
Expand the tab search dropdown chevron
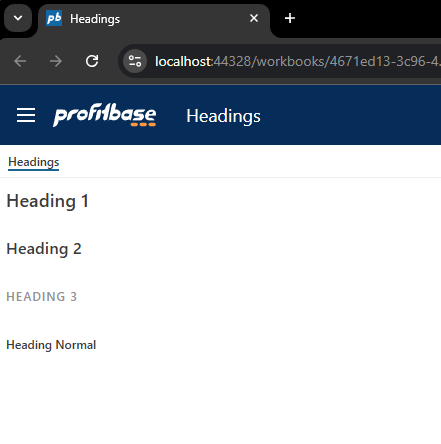(18, 18)
